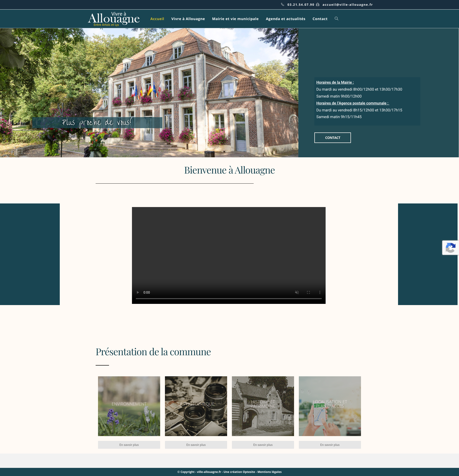459x476 pixels.
Task: Open the Contact menu item
Action: pos(320,19)
